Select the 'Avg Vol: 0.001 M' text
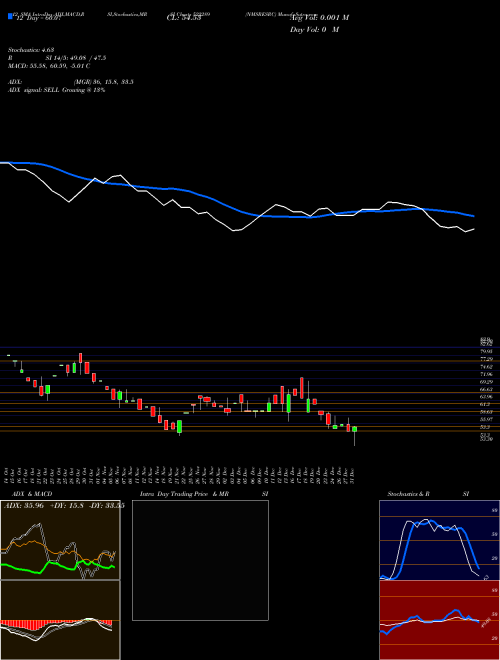This screenshot has width=500, height=660. coord(319,17)
